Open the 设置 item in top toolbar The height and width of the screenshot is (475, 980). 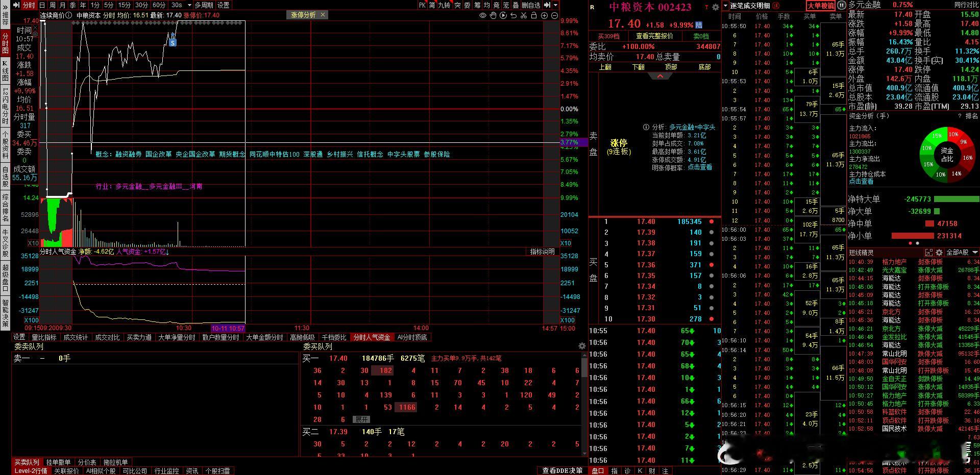coord(224,5)
